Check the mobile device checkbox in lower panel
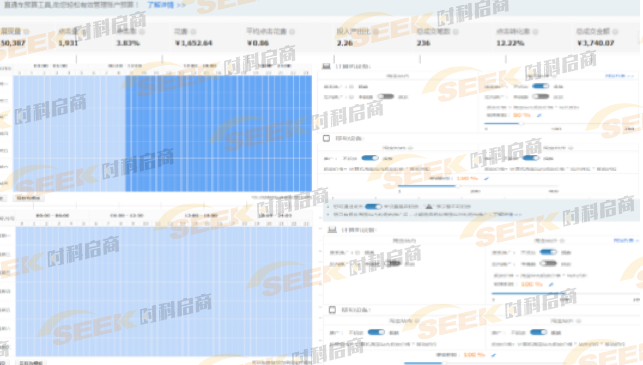The height and width of the screenshot is (365, 643). click(332, 310)
